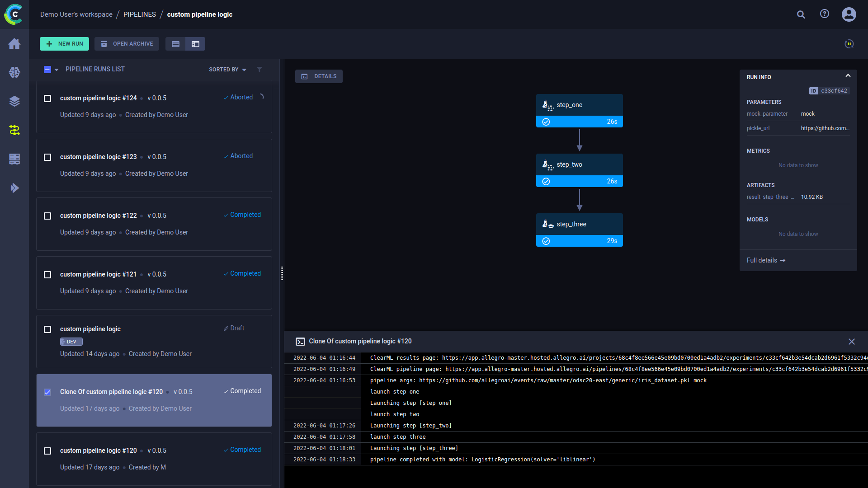Check custom pipeline logic #122 checkbox
Viewport: 868px width, 488px height.
click(47, 216)
